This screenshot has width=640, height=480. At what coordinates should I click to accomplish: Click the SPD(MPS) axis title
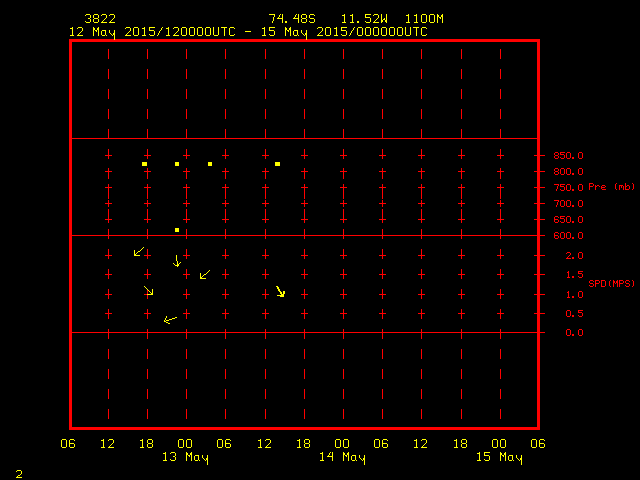(x=611, y=283)
